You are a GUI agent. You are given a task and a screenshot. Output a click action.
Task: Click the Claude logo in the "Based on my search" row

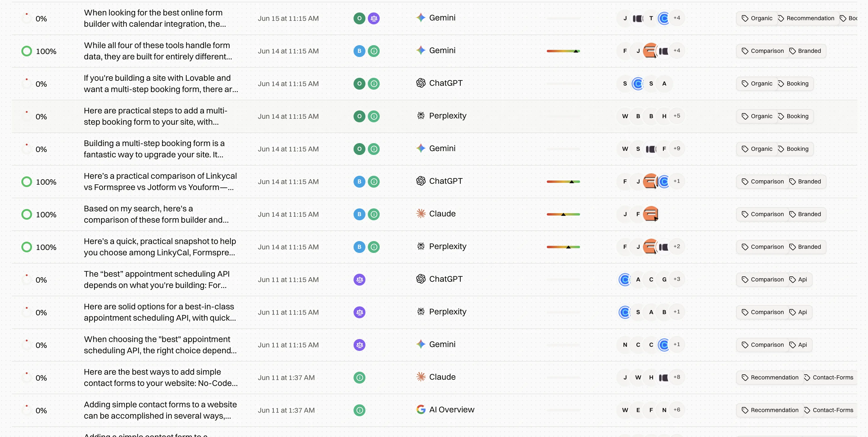click(x=421, y=214)
